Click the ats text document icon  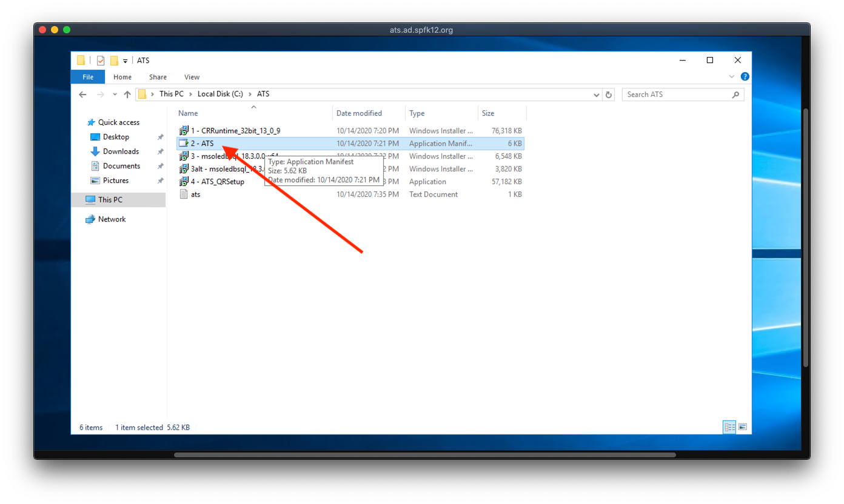(184, 194)
